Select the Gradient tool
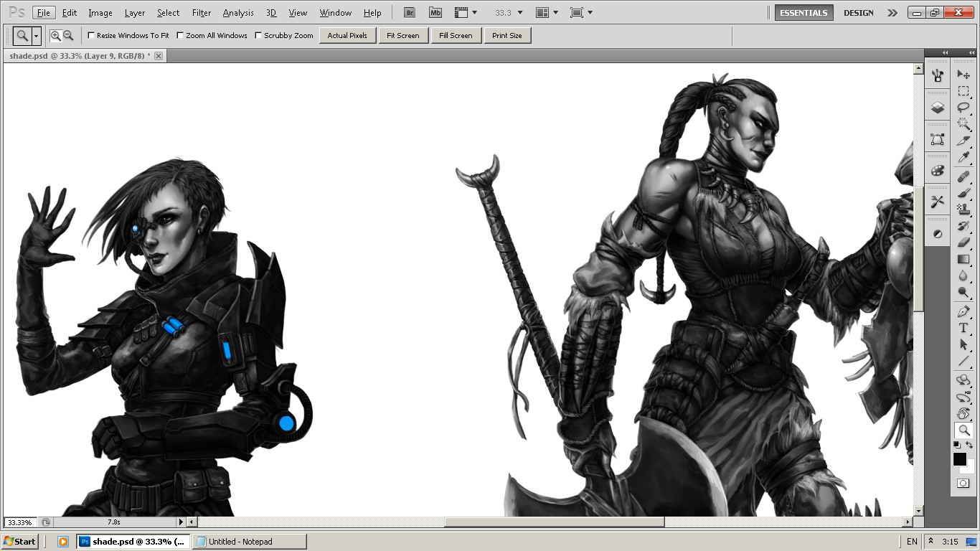Image resolution: width=980 pixels, height=551 pixels. click(963, 258)
